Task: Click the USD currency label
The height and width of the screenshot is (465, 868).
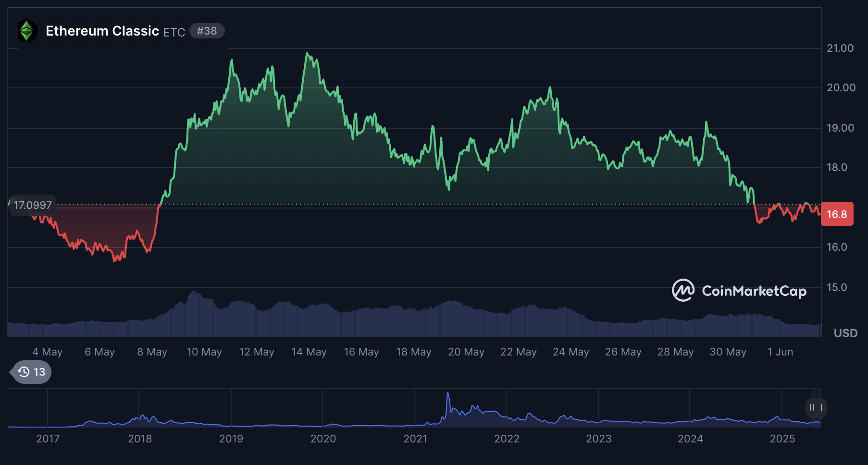Action: (x=845, y=333)
